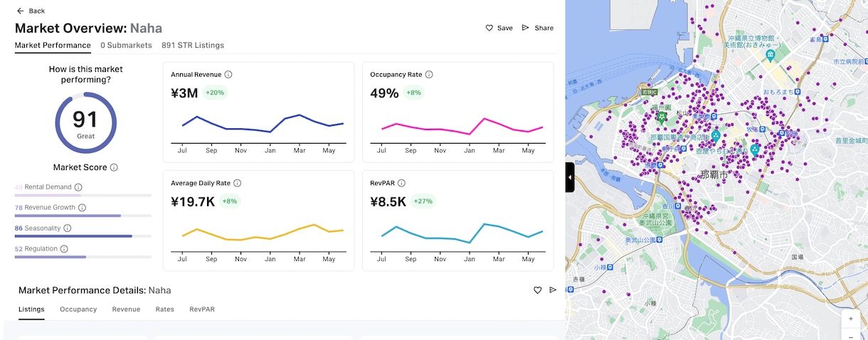The height and width of the screenshot is (340, 868).
Task: Click the Revenue Growth info icon
Action: point(82,208)
